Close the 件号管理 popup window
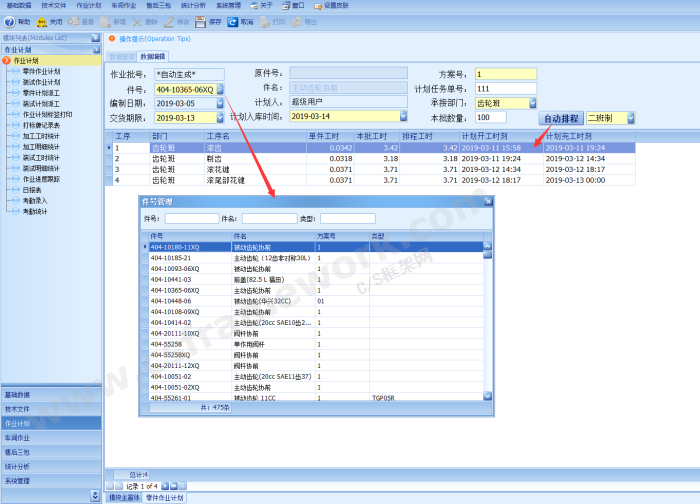 pos(488,202)
